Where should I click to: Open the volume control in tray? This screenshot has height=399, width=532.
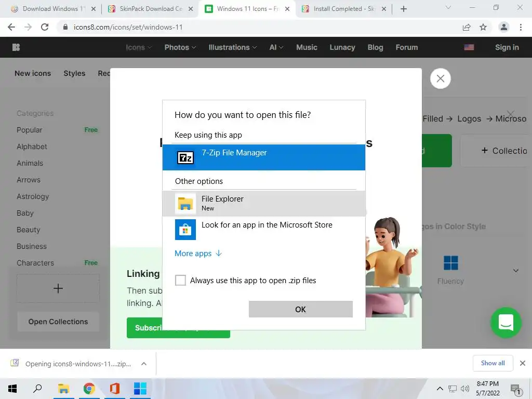(x=465, y=389)
